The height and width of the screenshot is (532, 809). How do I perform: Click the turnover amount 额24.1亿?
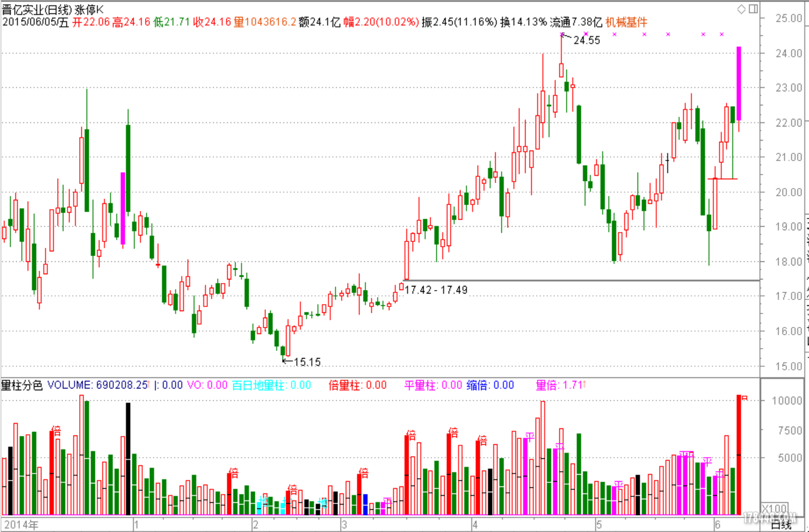coord(319,22)
